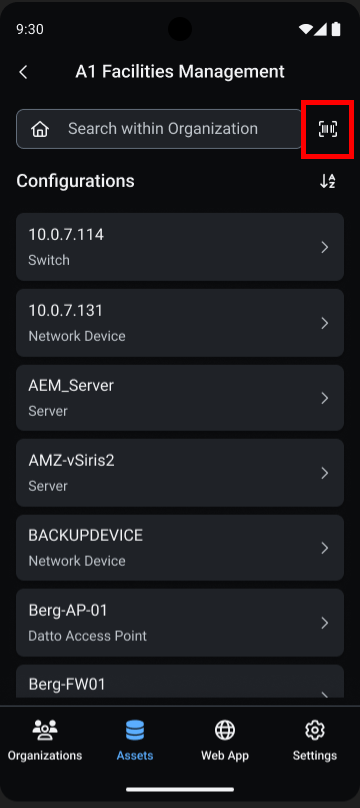360x808 pixels.
Task: Open Settings from the bottom navigation
Action: [315, 740]
